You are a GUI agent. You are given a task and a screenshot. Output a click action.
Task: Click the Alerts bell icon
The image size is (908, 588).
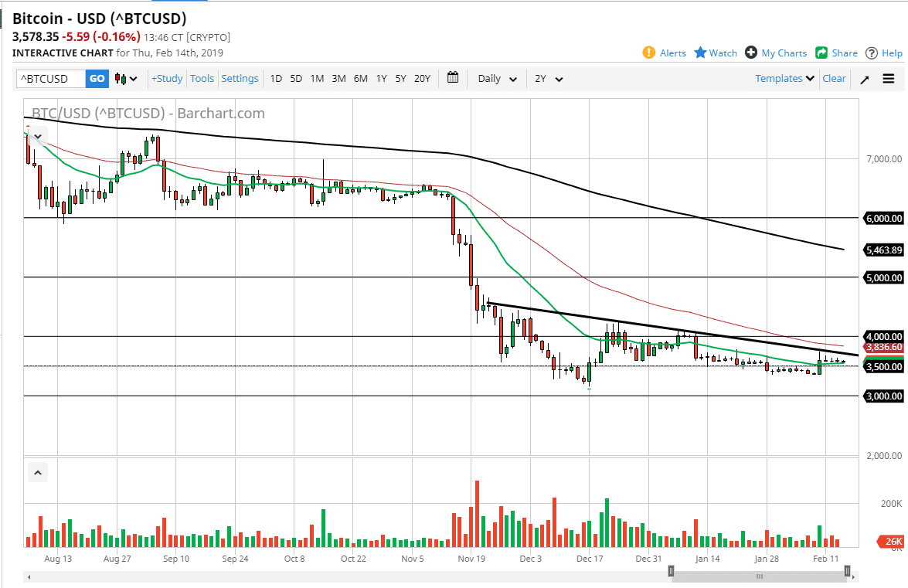tap(649, 53)
